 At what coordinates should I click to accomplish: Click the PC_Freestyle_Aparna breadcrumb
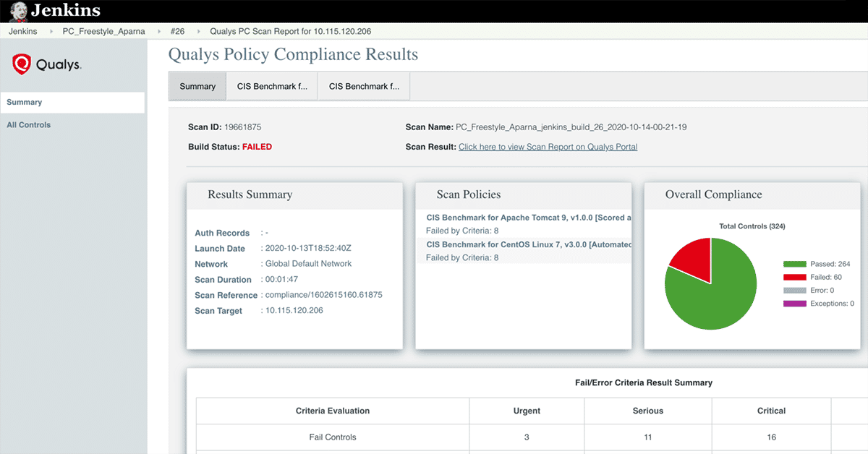click(105, 31)
